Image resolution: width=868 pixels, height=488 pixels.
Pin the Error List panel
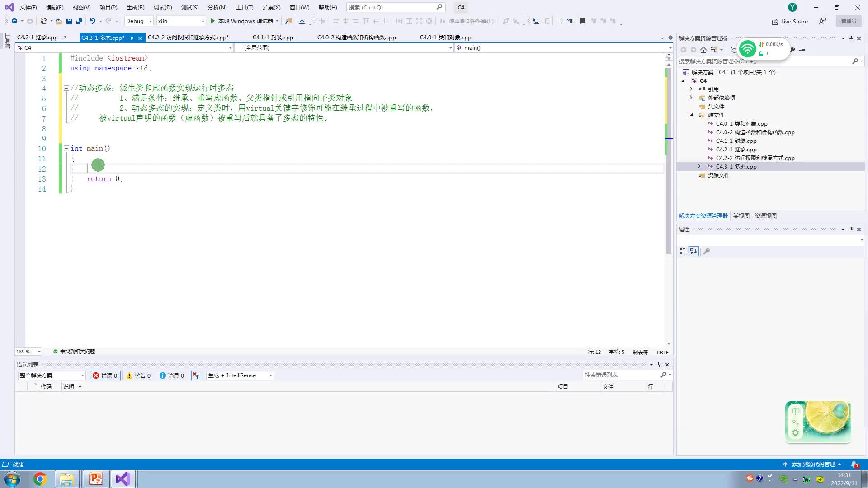pos(659,364)
